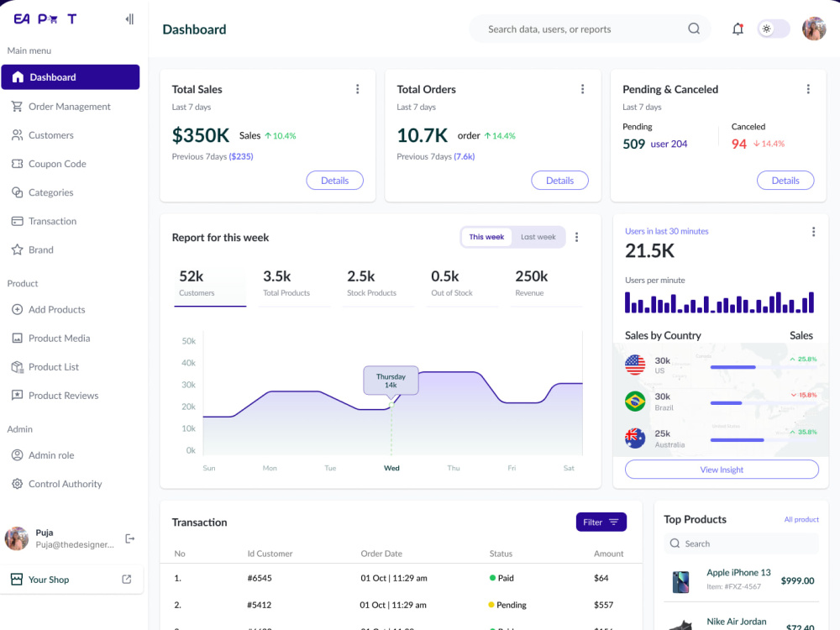Switch the report to This week
840x630 pixels.
(486, 237)
